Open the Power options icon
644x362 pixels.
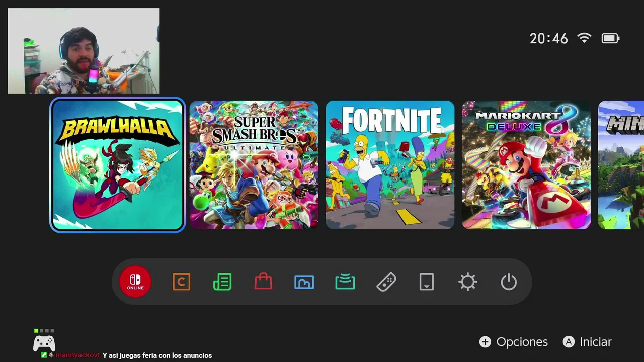[509, 282]
